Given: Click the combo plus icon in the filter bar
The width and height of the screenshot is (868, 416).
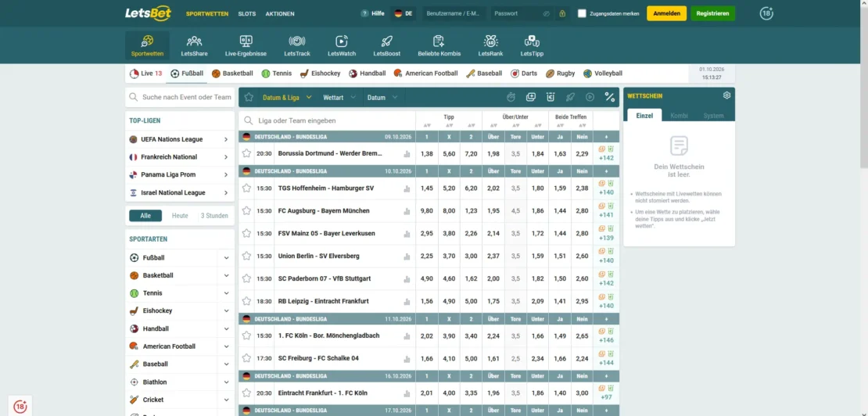Looking at the screenshot, I should (531, 98).
